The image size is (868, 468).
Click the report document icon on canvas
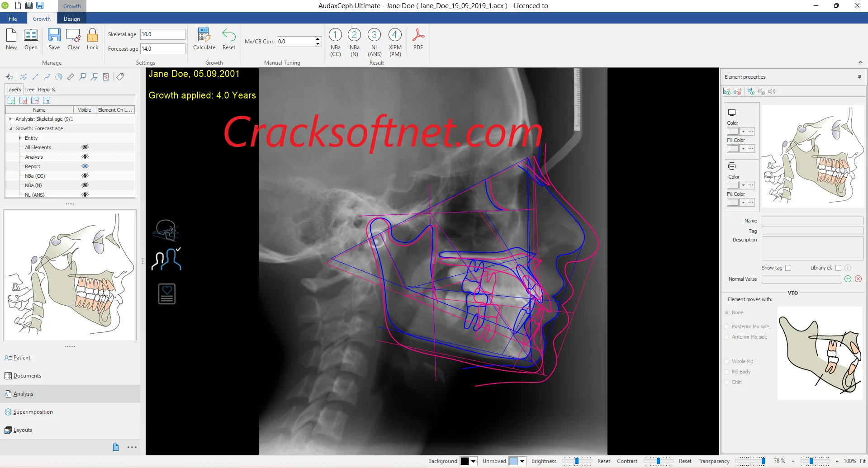click(166, 294)
